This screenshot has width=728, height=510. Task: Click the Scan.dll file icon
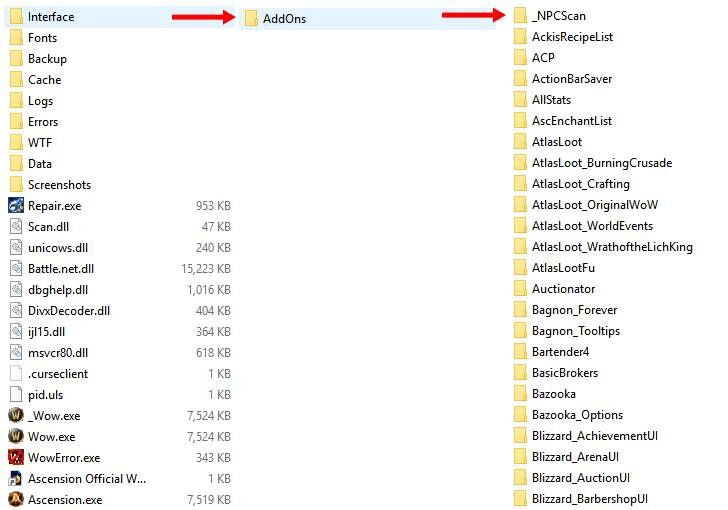coord(16,227)
